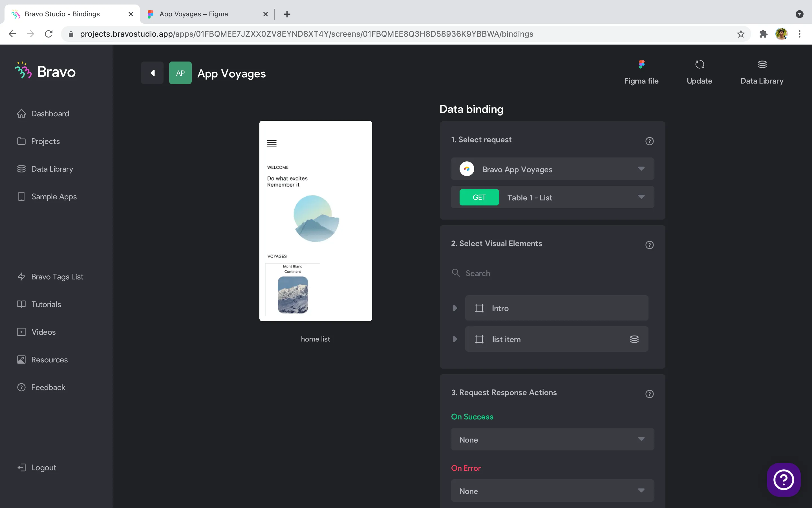The height and width of the screenshot is (508, 812).
Task: Open the browser extensions puzzle icon
Action: [763, 34]
